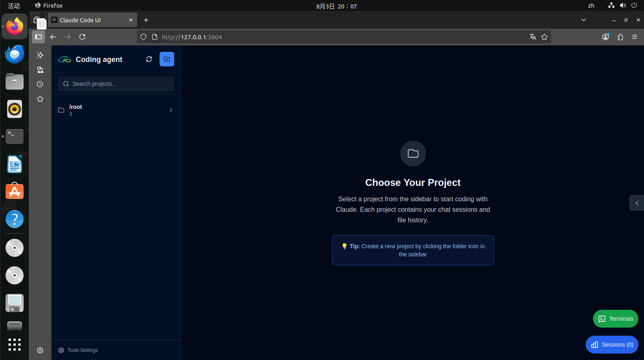Viewport: 644px width, 360px height.
Task: Open the power menu icon
Action: click(634, 5)
